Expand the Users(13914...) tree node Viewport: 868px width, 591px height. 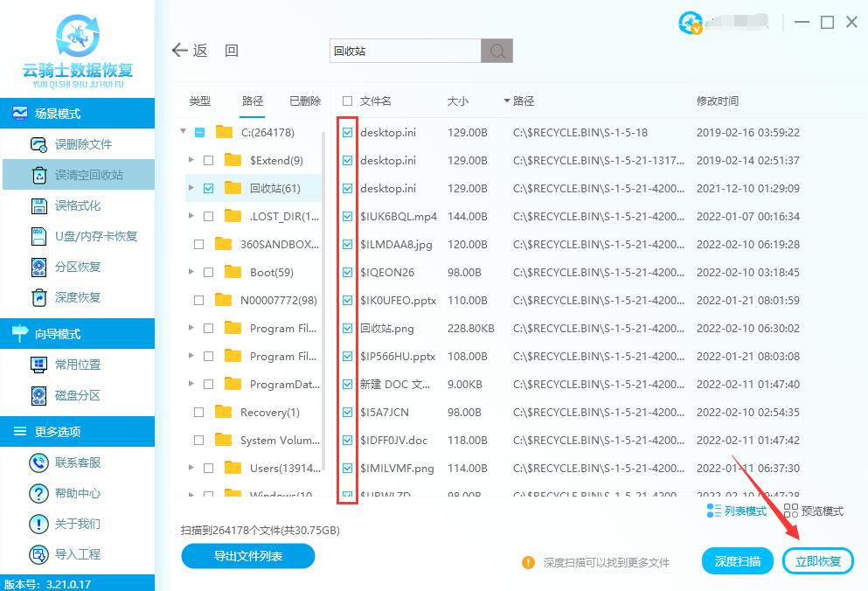click(x=191, y=468)
